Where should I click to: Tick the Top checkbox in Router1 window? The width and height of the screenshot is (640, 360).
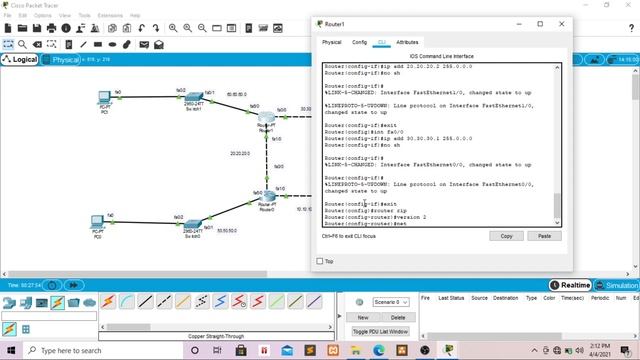point(320,261)
